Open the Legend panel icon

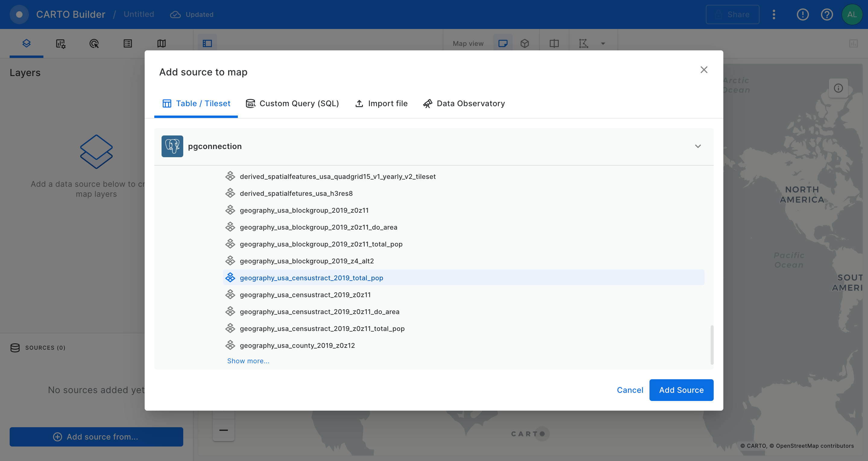128,43
